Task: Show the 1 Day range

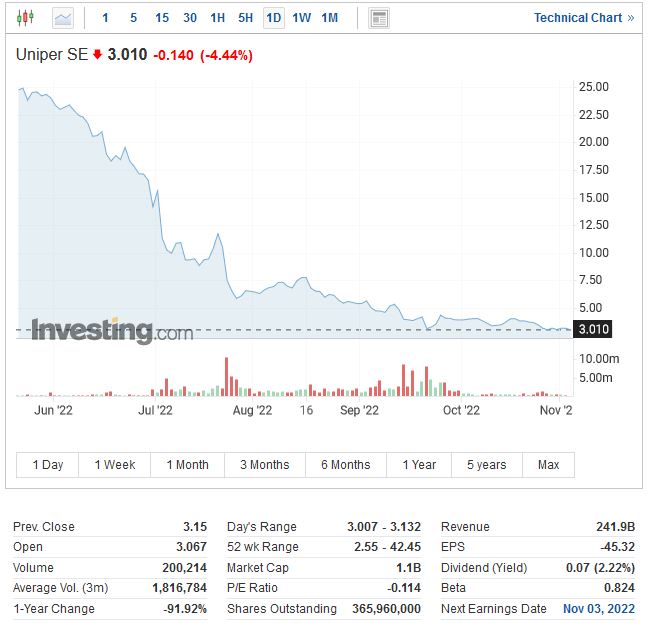Action: click(48, 465)
